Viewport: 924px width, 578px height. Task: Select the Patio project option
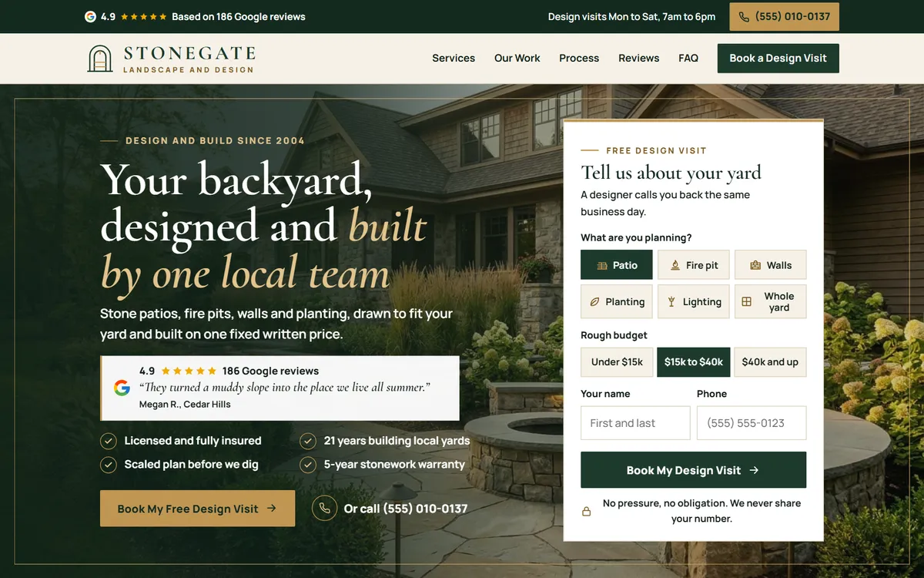tap(617, 265)
